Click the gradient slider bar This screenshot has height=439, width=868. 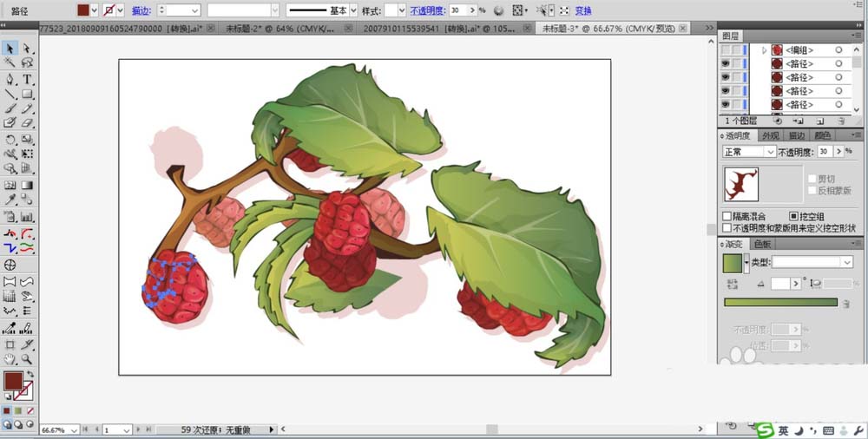[780, 302]
